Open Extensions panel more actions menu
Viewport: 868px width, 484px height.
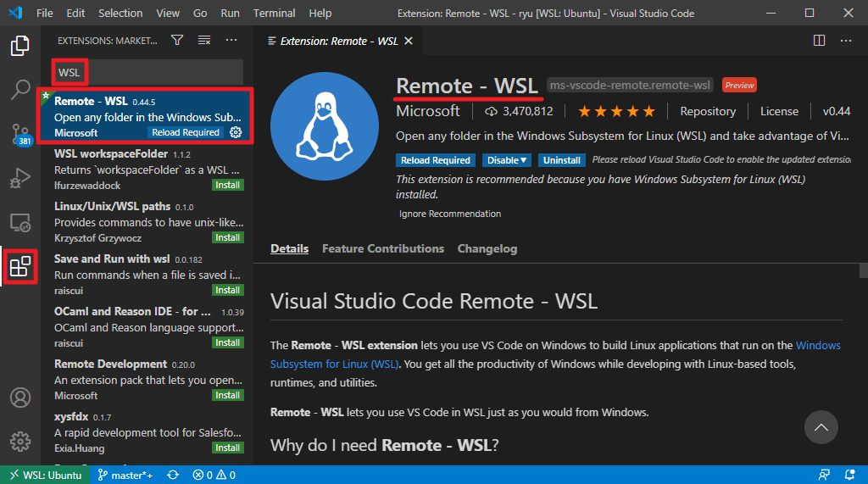[x=231, y=40]
